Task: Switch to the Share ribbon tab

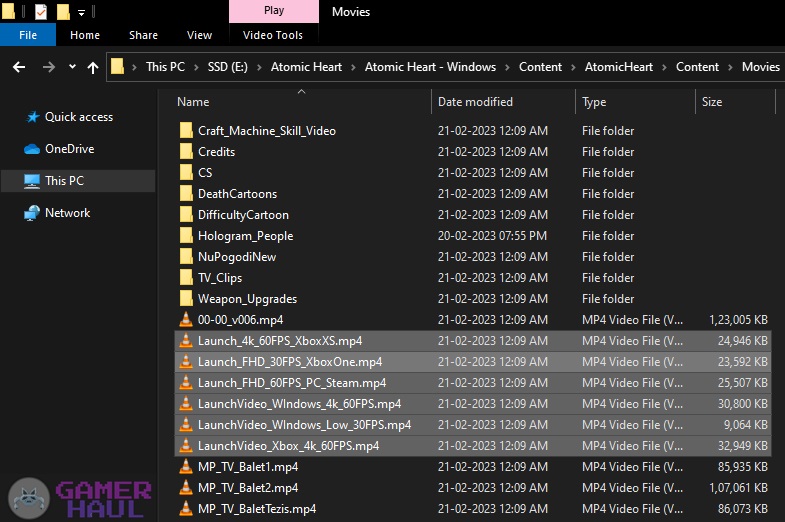Action: click(143, 35)
